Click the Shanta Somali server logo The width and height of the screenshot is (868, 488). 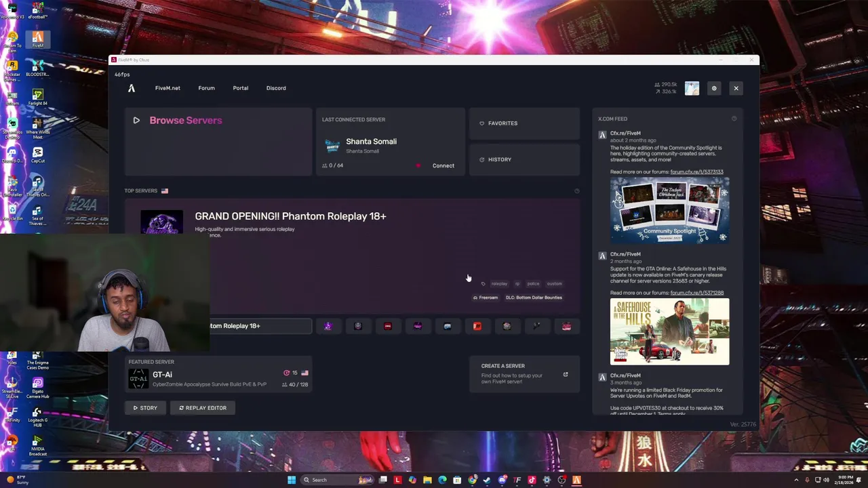point(332,146)
